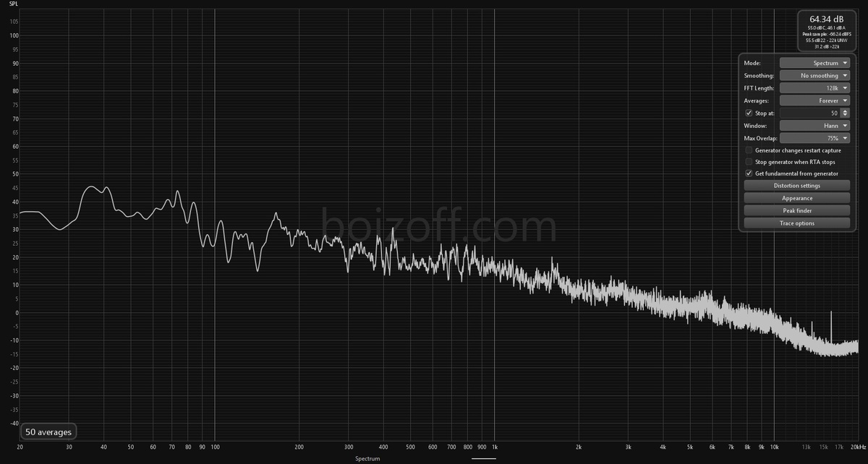
Task: Uncheck Get fundamental from generator
Action: tap(749, 173)
